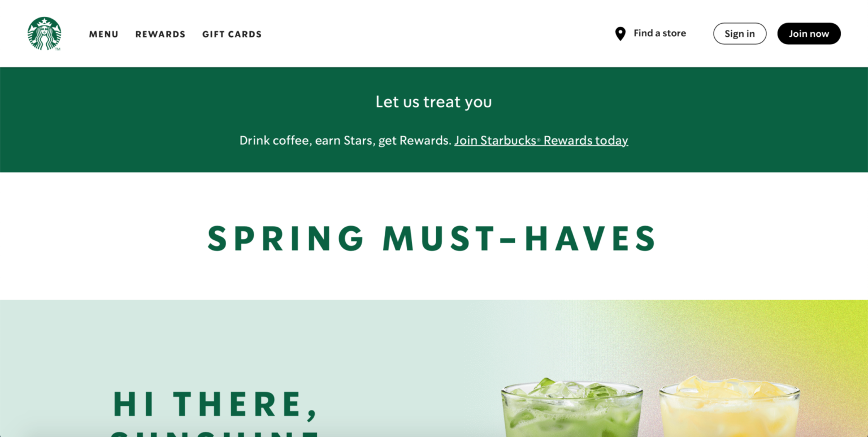Viewport: 868px width, 437px height.
Task: Click the black Join now button
Action: coord(809,33)
